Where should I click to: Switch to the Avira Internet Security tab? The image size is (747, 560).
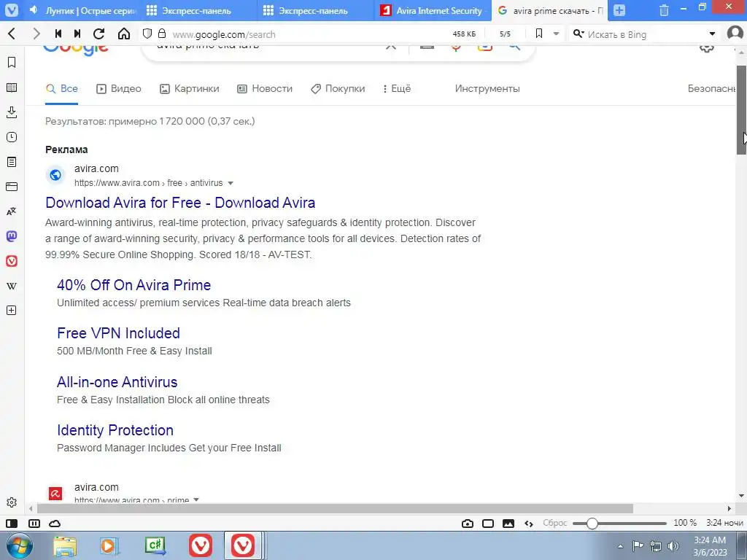[433, 10]
